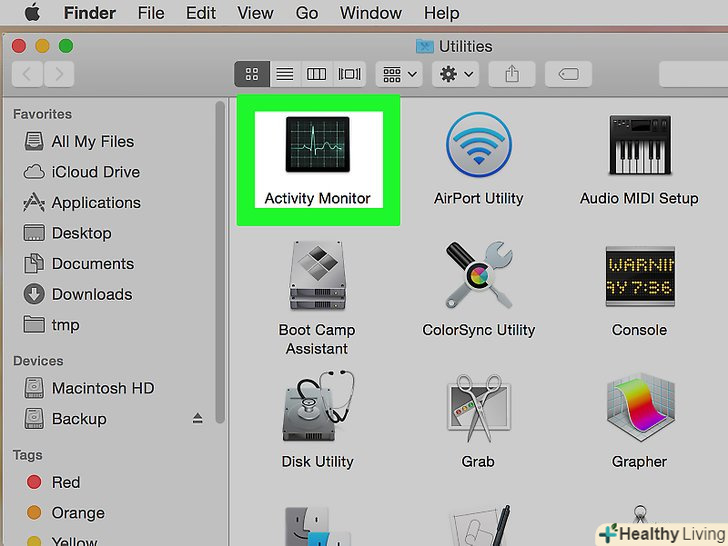
Task: Click the Share toolbar button
Action: (x=512, y=74)
